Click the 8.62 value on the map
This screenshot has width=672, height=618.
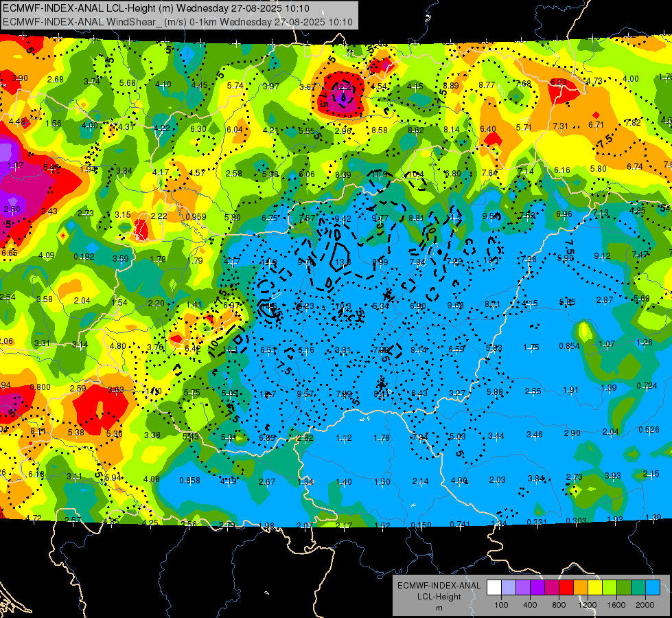click(416, 130)
